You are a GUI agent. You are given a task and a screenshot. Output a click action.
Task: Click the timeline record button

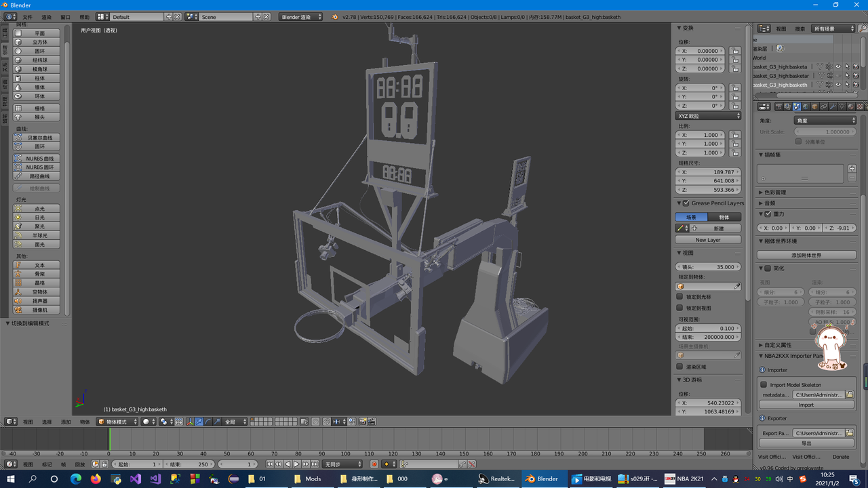pos(374,464)
